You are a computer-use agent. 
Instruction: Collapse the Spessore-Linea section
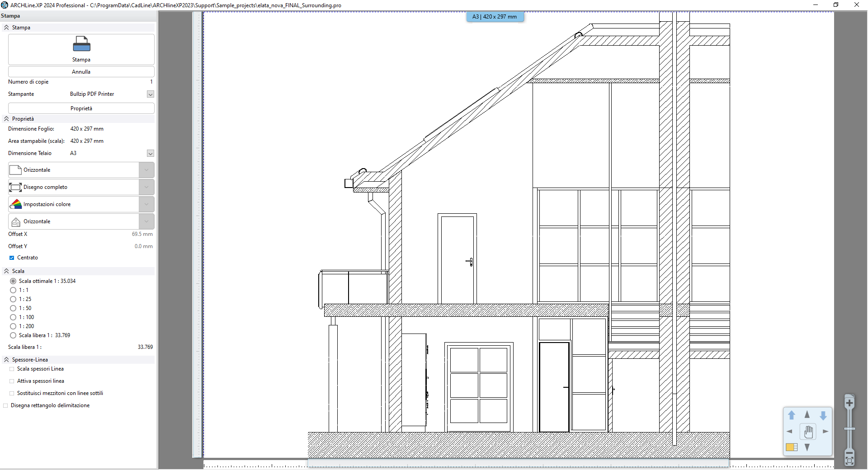(x=7, y=360)
